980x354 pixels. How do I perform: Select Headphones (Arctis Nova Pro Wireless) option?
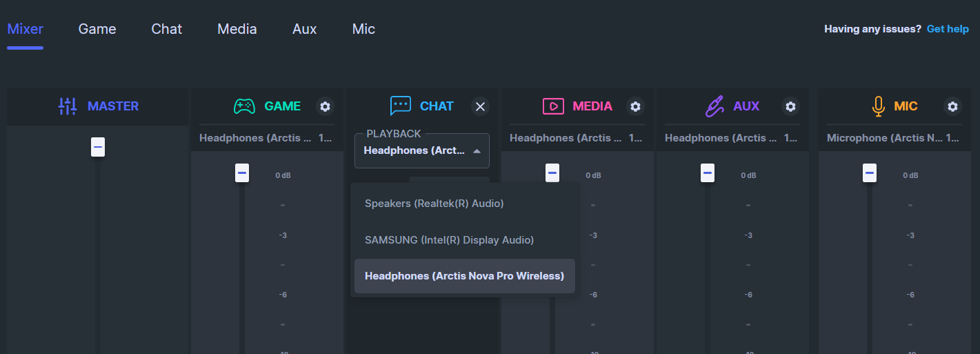click(x=464, y=276)
